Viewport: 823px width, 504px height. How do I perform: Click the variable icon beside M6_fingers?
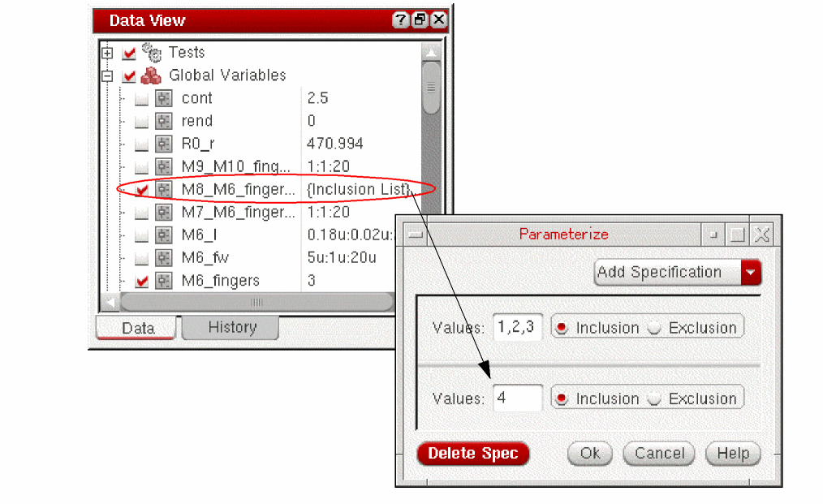point(164,281)
